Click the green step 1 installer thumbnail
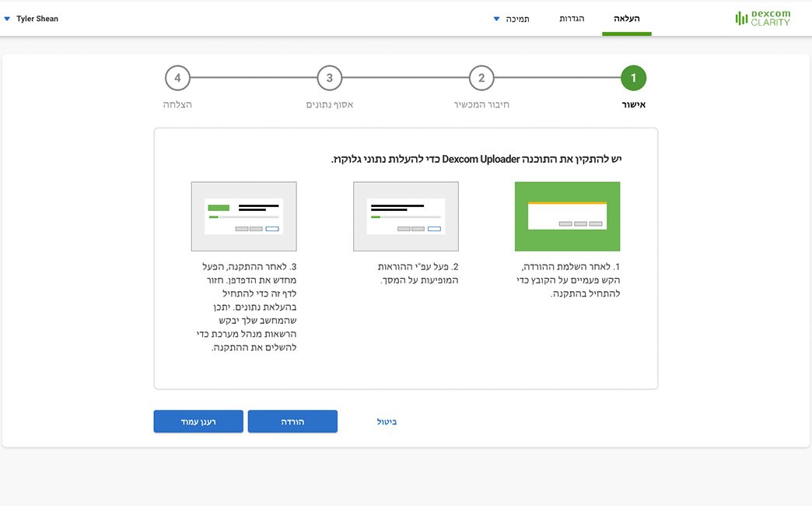The width and height of the screenshot is (812, 506). coord(567,216)
